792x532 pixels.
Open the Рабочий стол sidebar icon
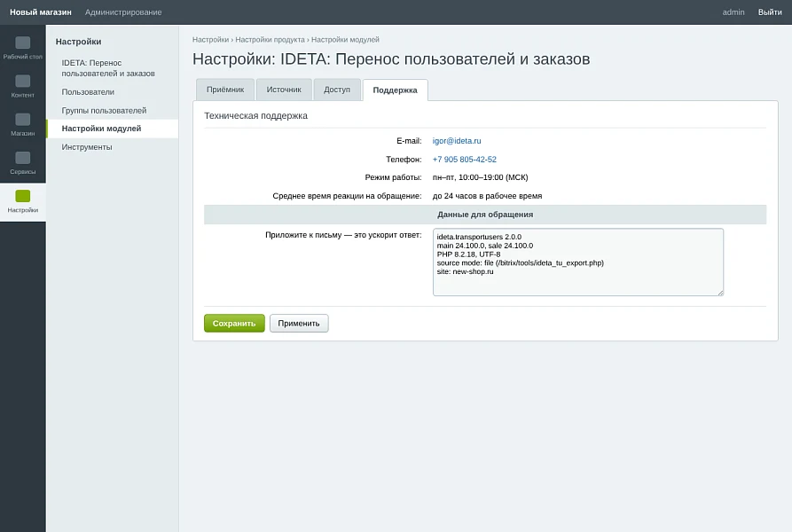point(23,49)
